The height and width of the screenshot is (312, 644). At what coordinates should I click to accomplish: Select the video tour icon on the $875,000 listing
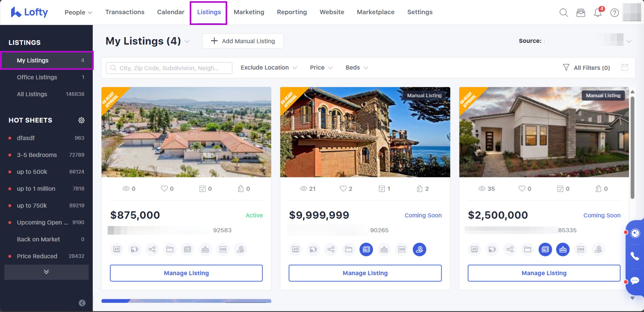pos(134,249)
